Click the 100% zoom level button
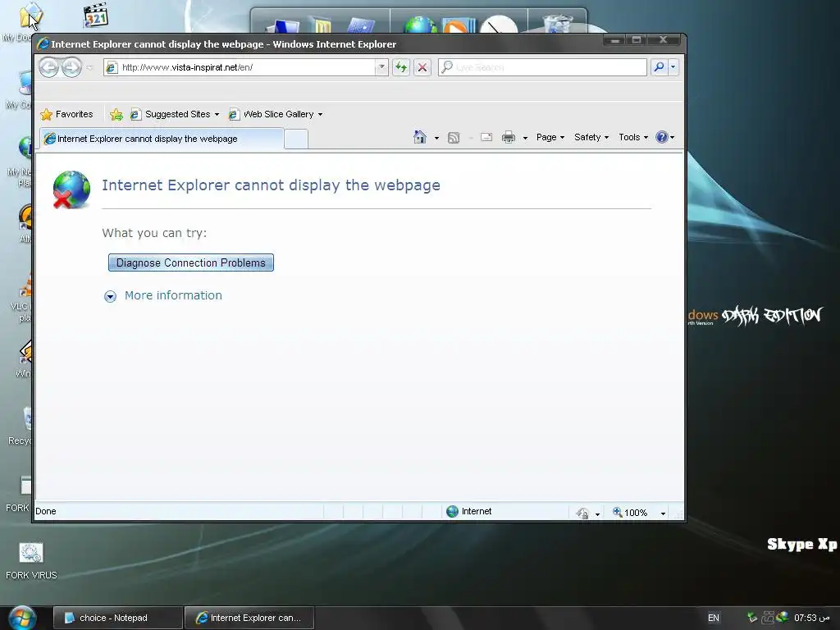840x630 pixels. click(x=630, y=513)
